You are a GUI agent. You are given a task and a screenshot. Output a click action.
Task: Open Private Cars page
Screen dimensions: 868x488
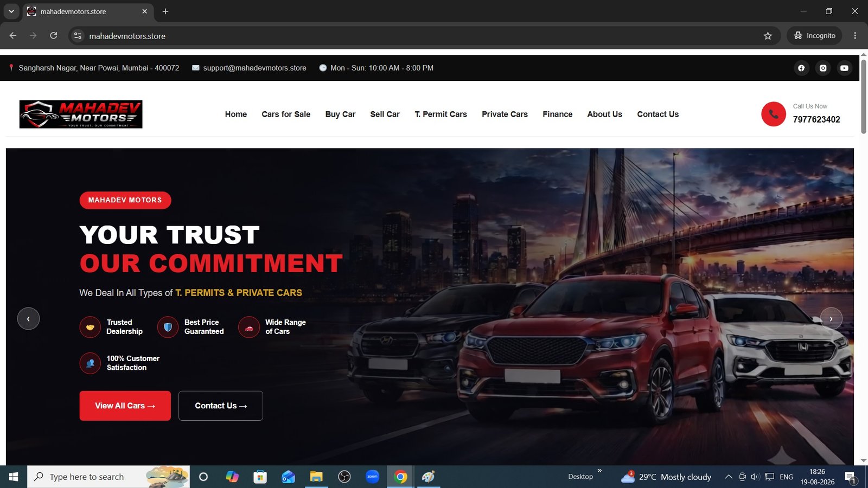pyautogui.click(x=505, y=114)
